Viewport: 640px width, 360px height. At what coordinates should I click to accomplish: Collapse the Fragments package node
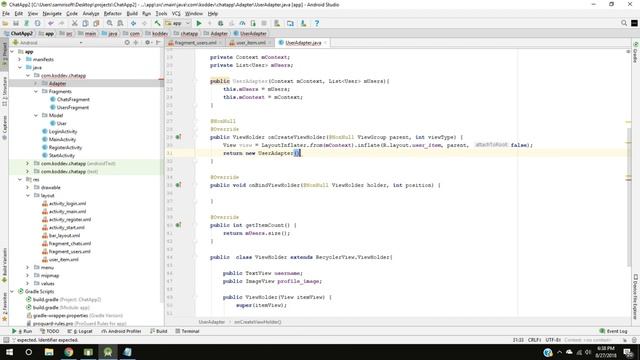click(x=36, y=91)
